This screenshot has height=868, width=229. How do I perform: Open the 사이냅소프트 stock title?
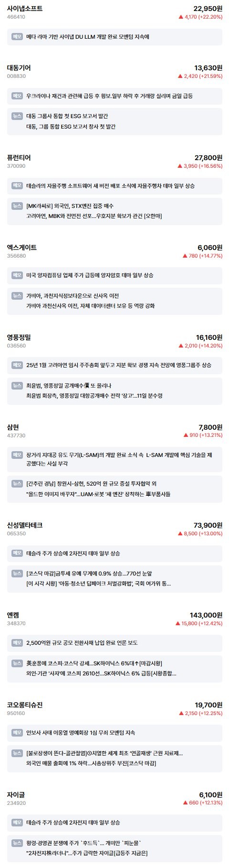pyautogui.click(x=25, y=9)
